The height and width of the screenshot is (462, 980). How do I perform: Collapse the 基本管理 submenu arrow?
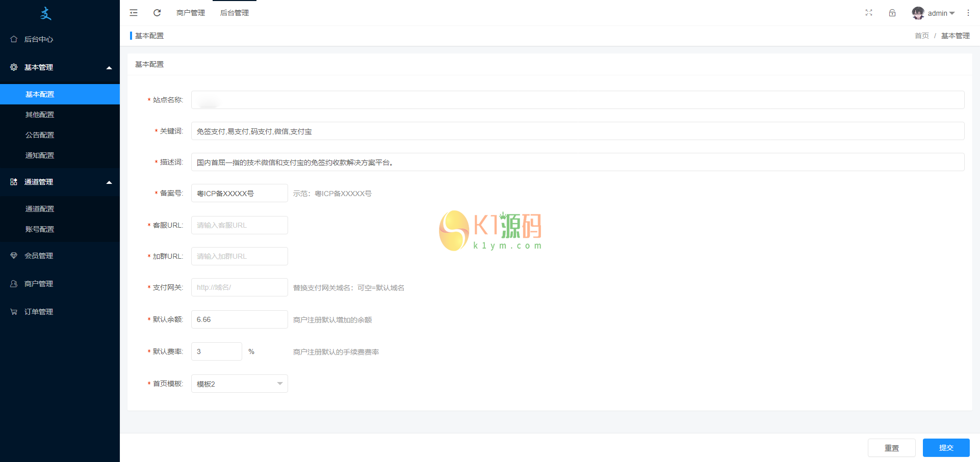[x=109, y=68]
